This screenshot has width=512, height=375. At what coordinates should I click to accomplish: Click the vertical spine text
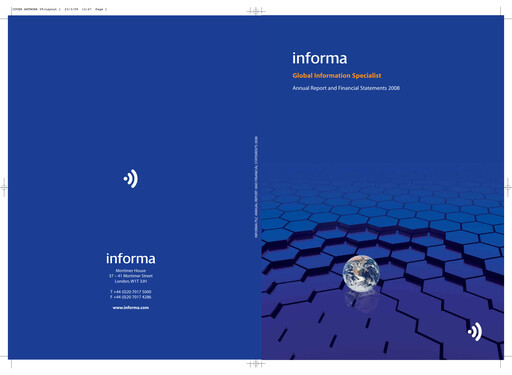[256, 187]
